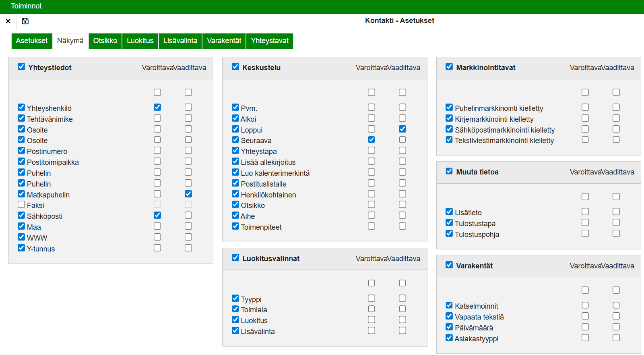Uncheck the Asiakastyyppi checkbox
Viewport: 644px width, 355px height.
click(x=449, y=338)
